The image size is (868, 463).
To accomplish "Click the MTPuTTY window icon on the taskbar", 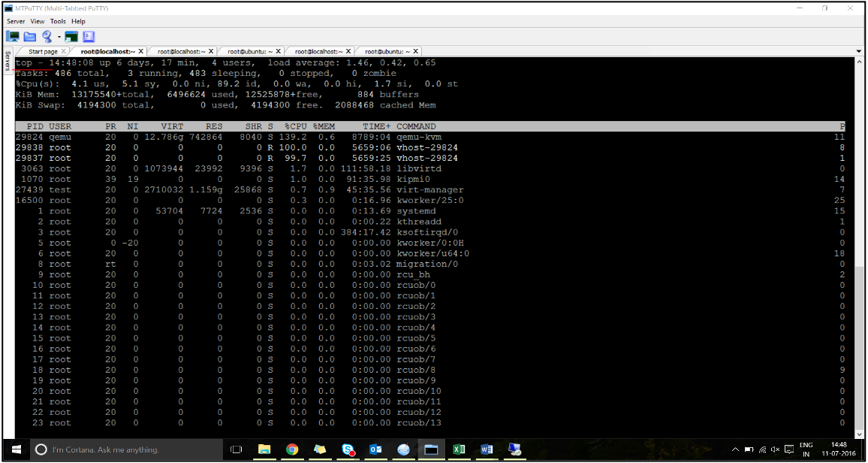I will pos(431,449).
